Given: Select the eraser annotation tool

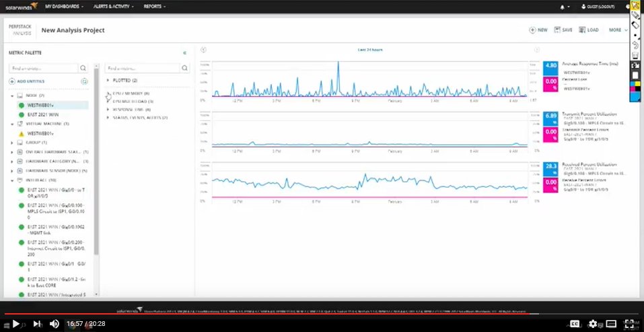Looking at the screenshot, I should (635, 25).
